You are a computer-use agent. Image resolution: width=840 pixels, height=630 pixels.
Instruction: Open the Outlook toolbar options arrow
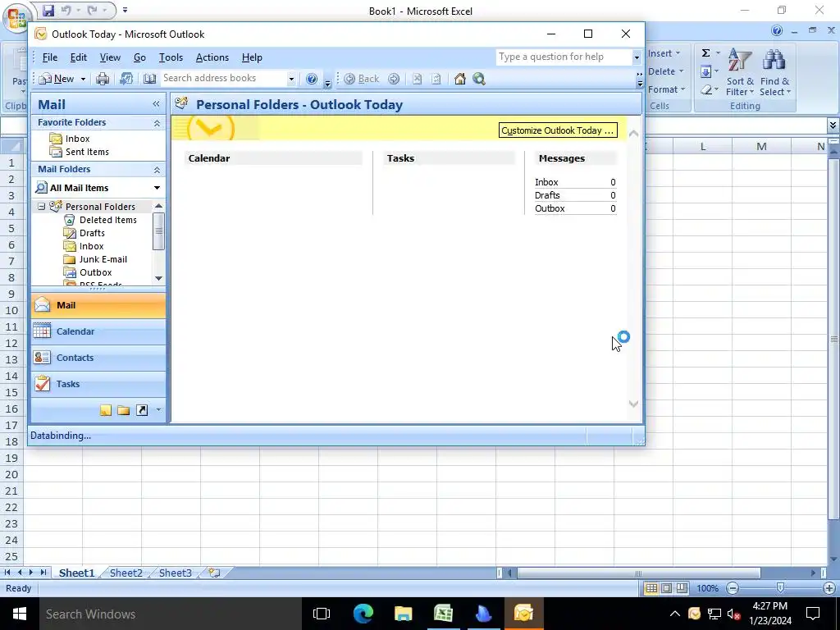pos(327,83)
